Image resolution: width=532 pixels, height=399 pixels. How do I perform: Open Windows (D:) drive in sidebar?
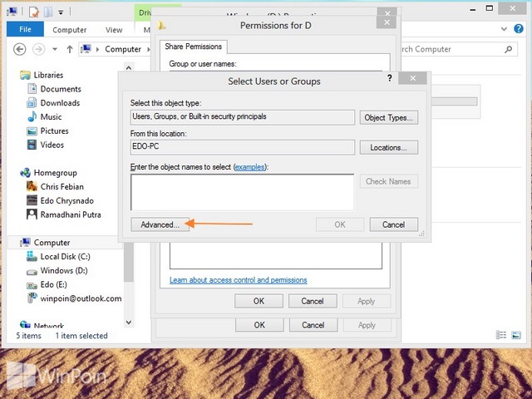click(x=64, y=270)
